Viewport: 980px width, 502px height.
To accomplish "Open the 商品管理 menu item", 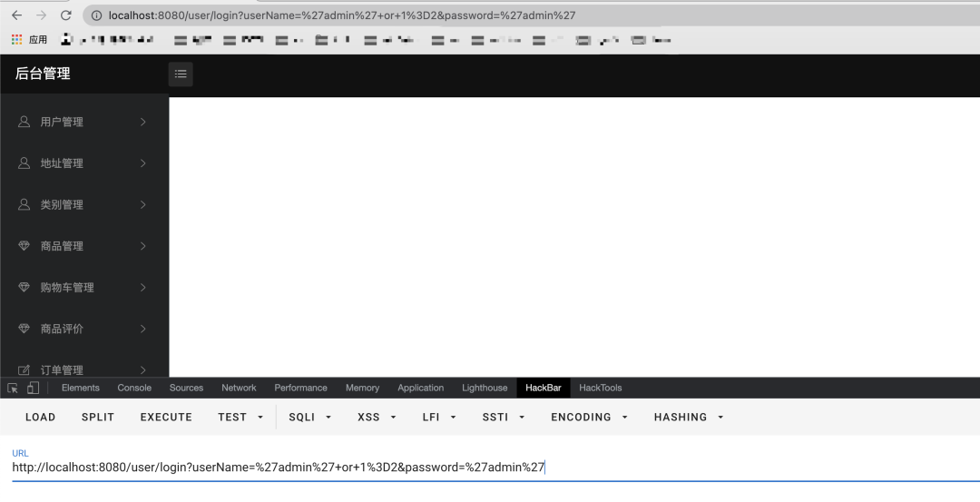I will click(84, 246).
